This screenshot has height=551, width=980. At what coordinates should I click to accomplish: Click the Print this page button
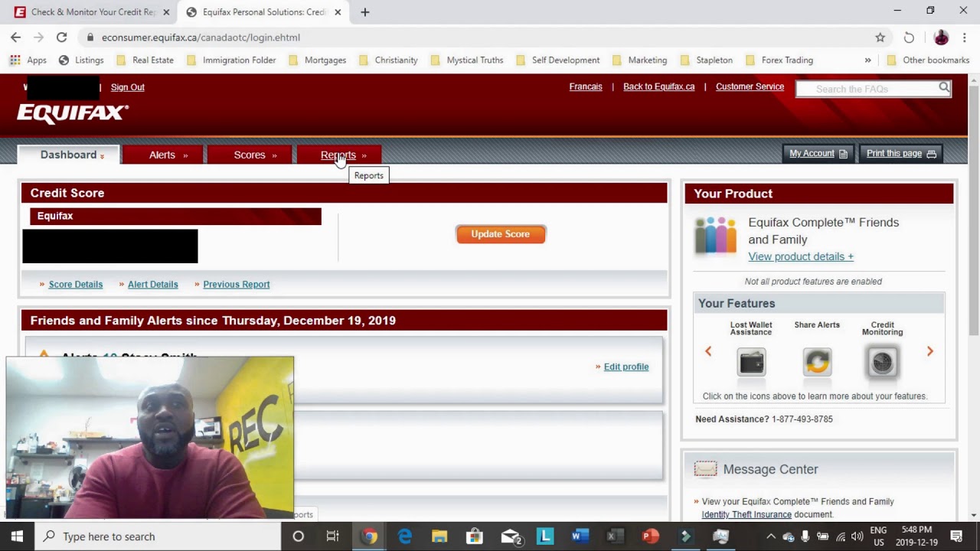point(901,153)
